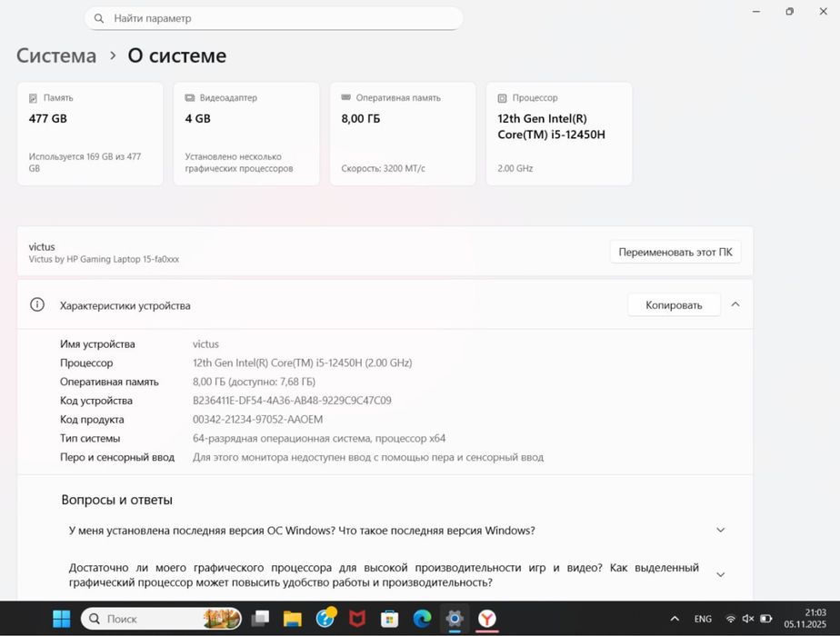Select product code '00342-21234-97052-AAOEM'

pos(257,419)
